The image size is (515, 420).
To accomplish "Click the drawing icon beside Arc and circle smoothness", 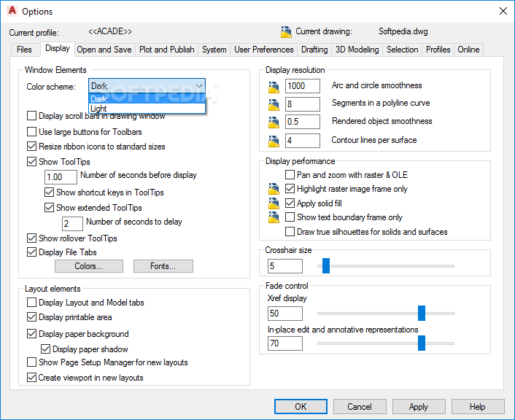I will click(x=274, y=87).
